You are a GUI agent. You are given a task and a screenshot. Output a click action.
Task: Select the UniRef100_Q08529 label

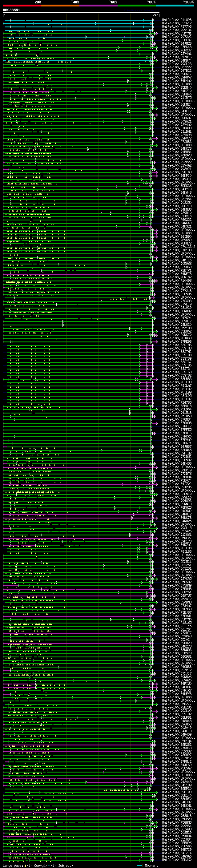(x=177, y=833)
